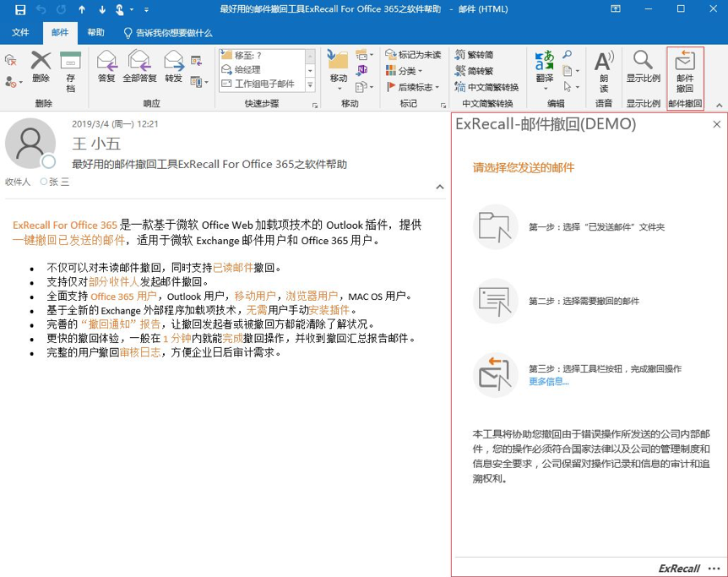Click Read Aloud (朗读)
Screen dimensions: 728x577
pyautogui.click(x=604, y=71)
